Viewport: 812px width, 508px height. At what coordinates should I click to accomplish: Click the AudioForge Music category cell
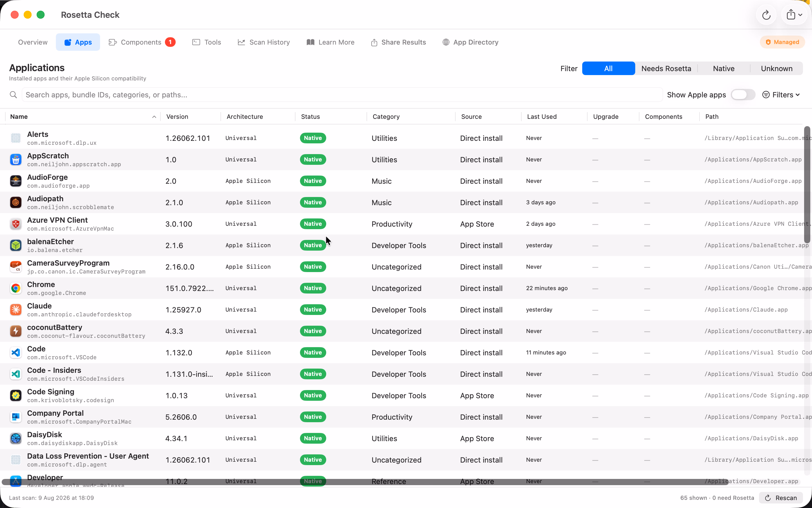click(x=381, y=181)
